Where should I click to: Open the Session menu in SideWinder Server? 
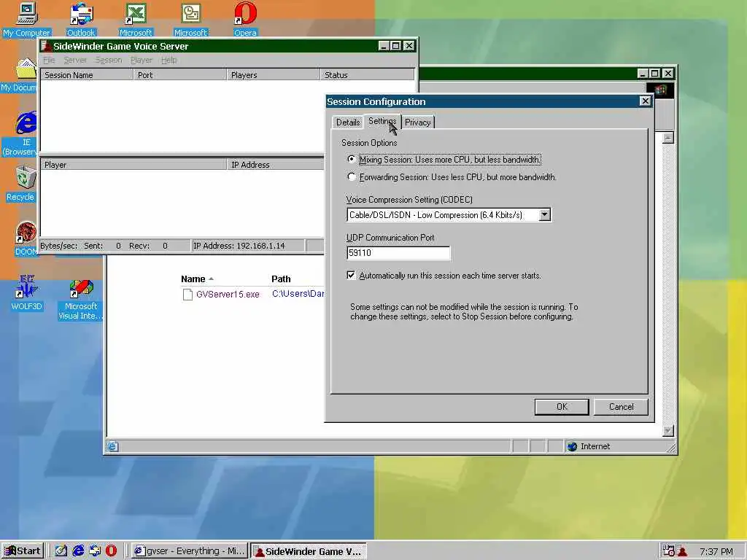point(109,60)
